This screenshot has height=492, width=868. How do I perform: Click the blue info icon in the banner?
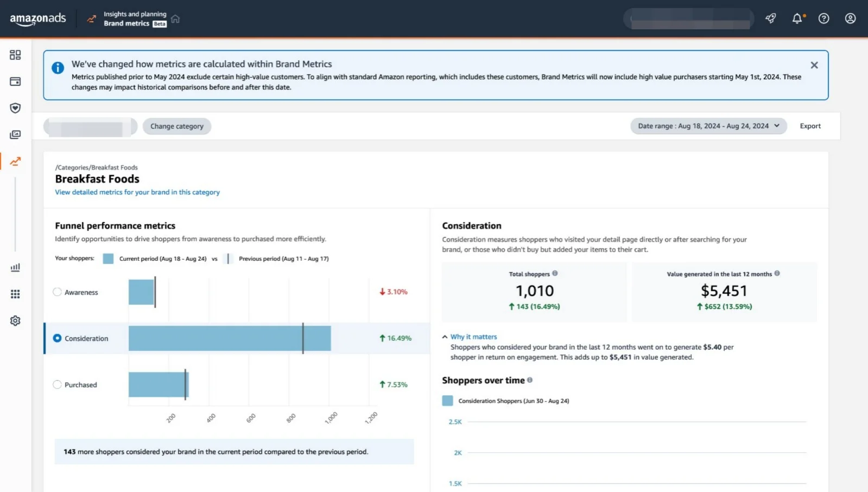58,68
